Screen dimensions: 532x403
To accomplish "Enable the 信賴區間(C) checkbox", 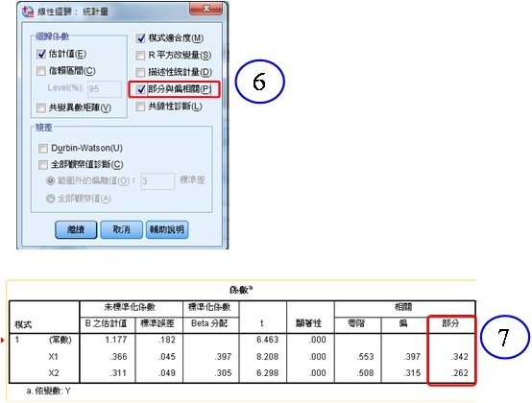I will [41, 71].
